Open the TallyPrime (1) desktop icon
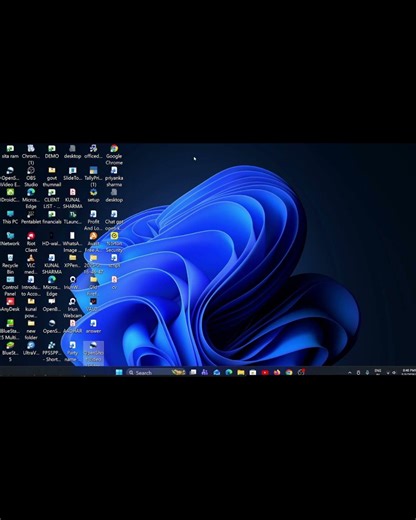 pos(93,177)
